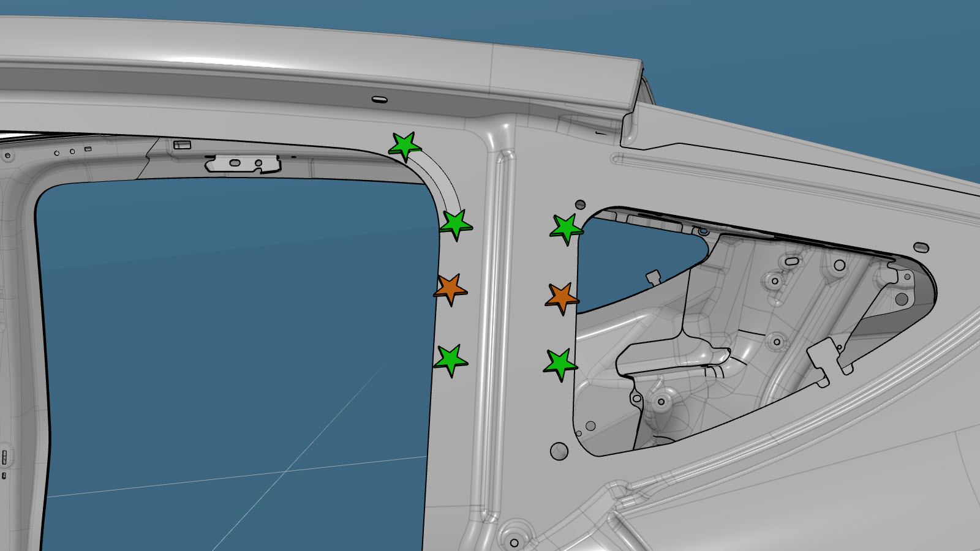
Task: Click the small clip inside quarter window opening
Action: pos(653,277)
